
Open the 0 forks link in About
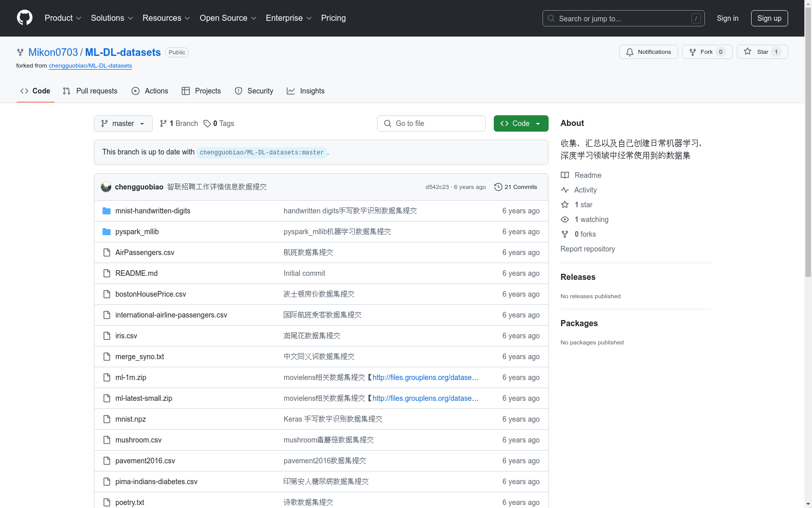tap(585, 234)
